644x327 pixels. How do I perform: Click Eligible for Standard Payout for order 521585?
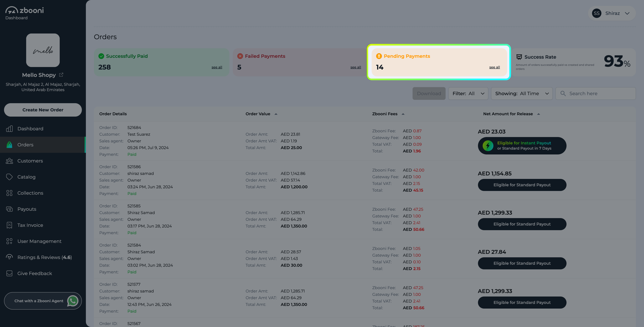tap(522, 224)
